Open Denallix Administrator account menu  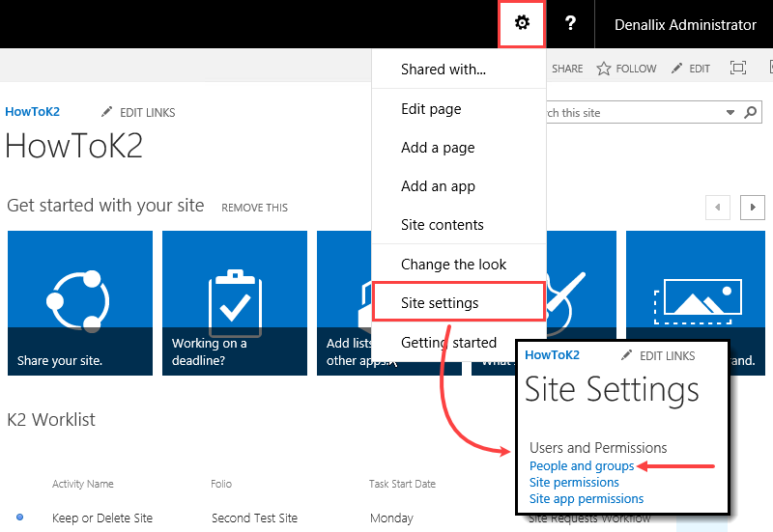685,25
